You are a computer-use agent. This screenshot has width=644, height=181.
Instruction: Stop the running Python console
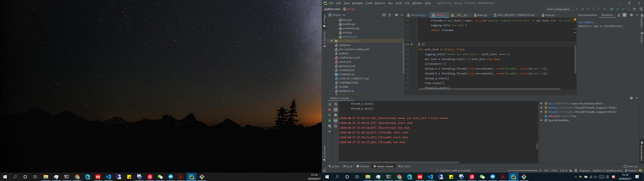pyautogui.click(x=330, y=110)
